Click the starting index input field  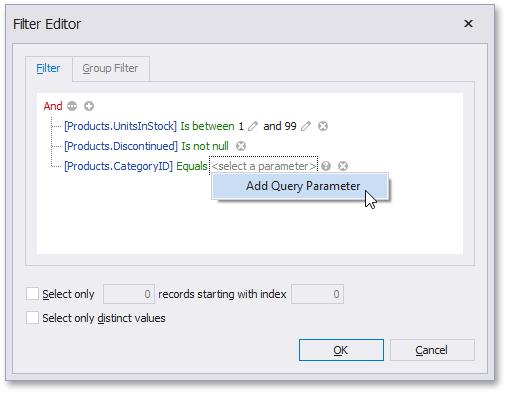(x=317, y=294)
